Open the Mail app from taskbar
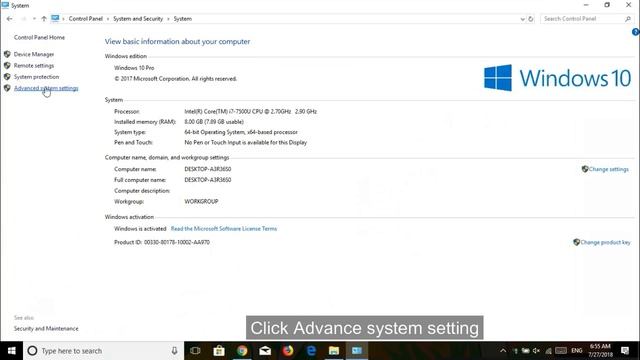Image resolution: width=640 pixels, height=360 pixels. click(x=265, y=351)
